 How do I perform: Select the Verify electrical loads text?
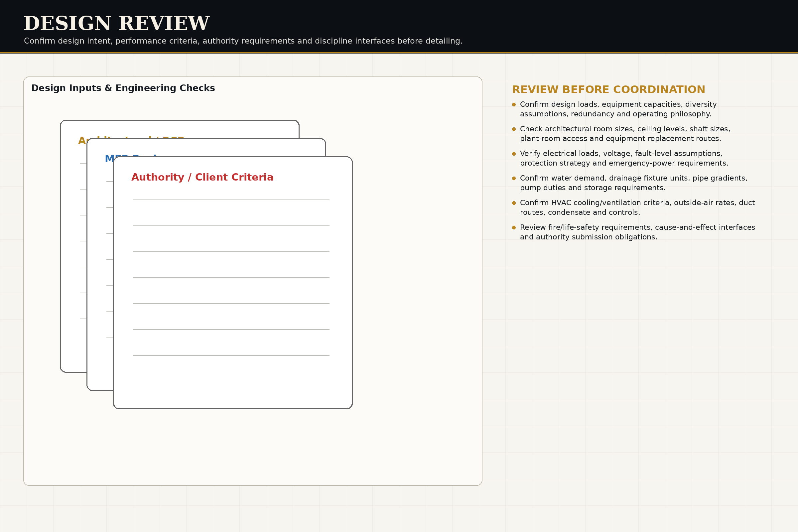[624, 159]
